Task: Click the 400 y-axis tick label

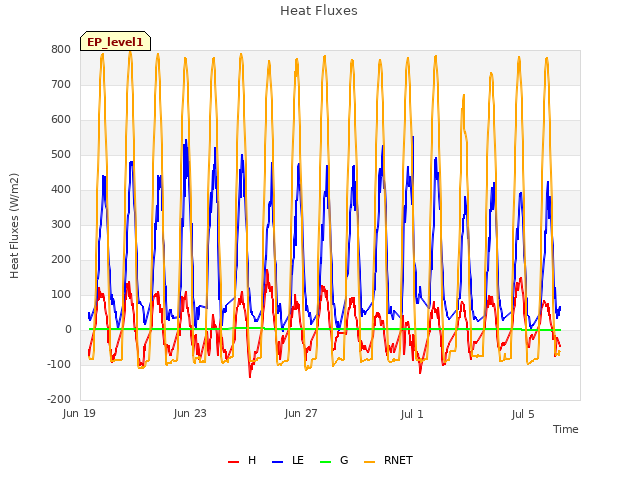Action: pyautogui.click(x=61, y=189)
